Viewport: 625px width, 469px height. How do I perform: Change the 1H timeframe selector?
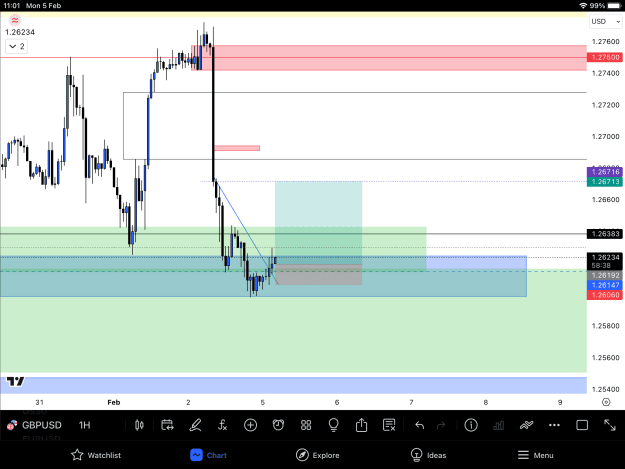[85, 425]
